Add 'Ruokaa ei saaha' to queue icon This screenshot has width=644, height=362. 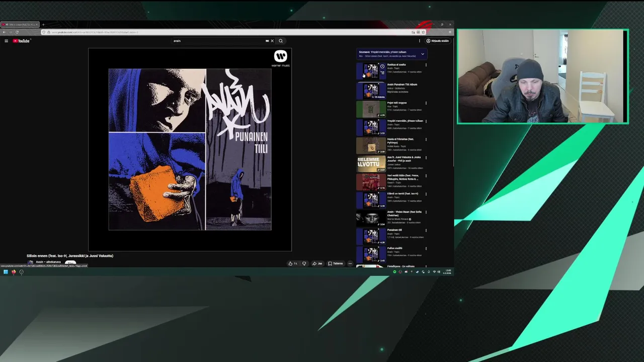click(382, 73)
